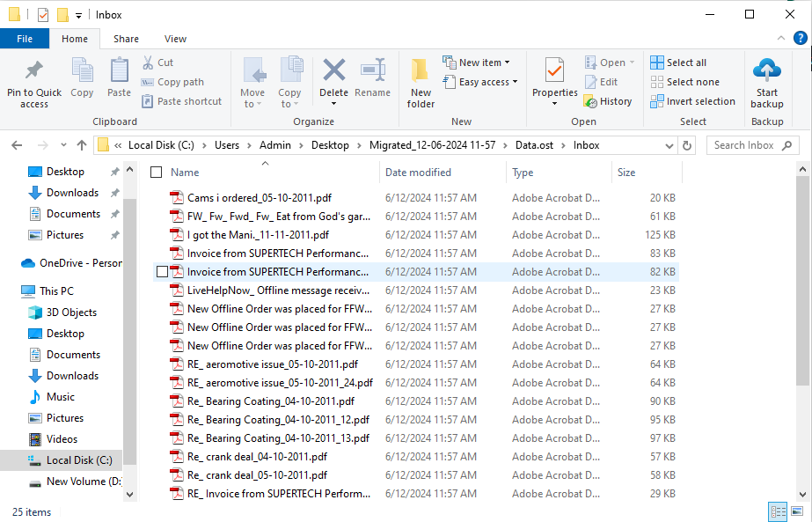Image resolution: width=812 pixels, height=522 pixels.
Task: Switch to the View tab
Action: click(175, 39)
